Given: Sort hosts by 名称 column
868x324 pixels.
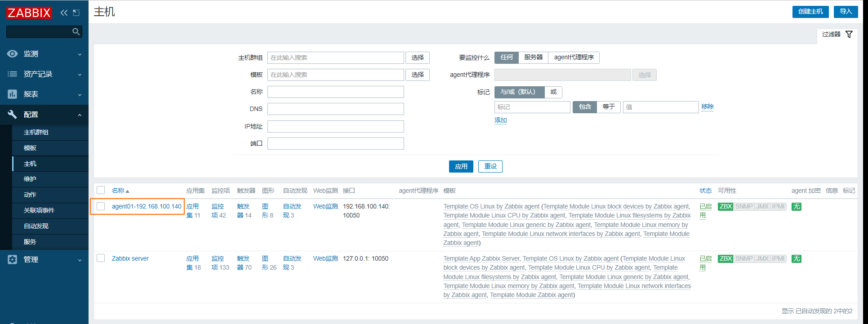Looking at the screenshot, I should [x=120, y=191].
